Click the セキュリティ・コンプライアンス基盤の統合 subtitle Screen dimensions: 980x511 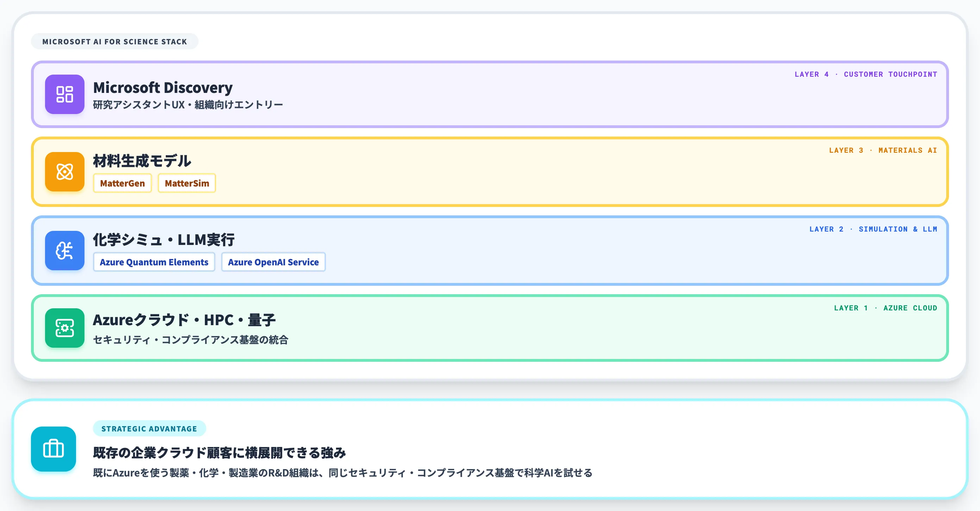point(190,340)
